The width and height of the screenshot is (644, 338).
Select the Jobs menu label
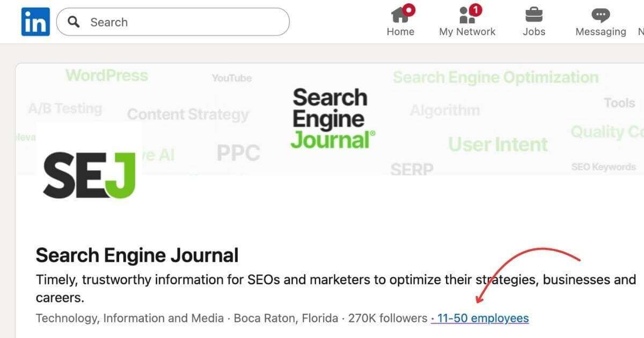(x=534, y=31)
